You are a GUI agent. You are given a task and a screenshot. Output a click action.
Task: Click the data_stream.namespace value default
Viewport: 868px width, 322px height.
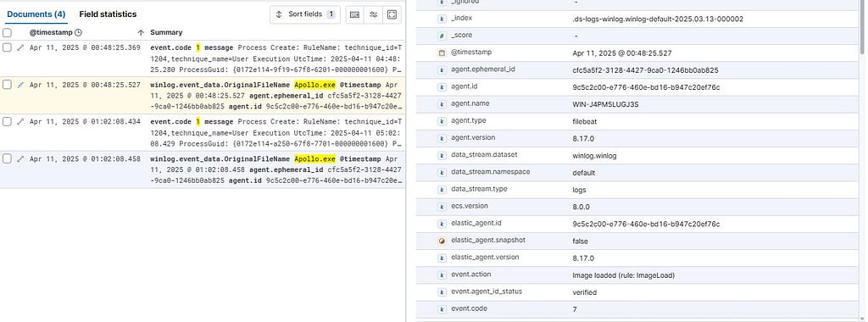coord(583,173)
